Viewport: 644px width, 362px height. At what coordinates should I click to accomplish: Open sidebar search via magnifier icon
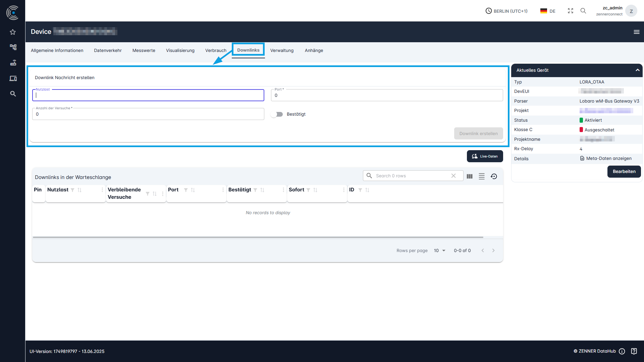(13, 94)
